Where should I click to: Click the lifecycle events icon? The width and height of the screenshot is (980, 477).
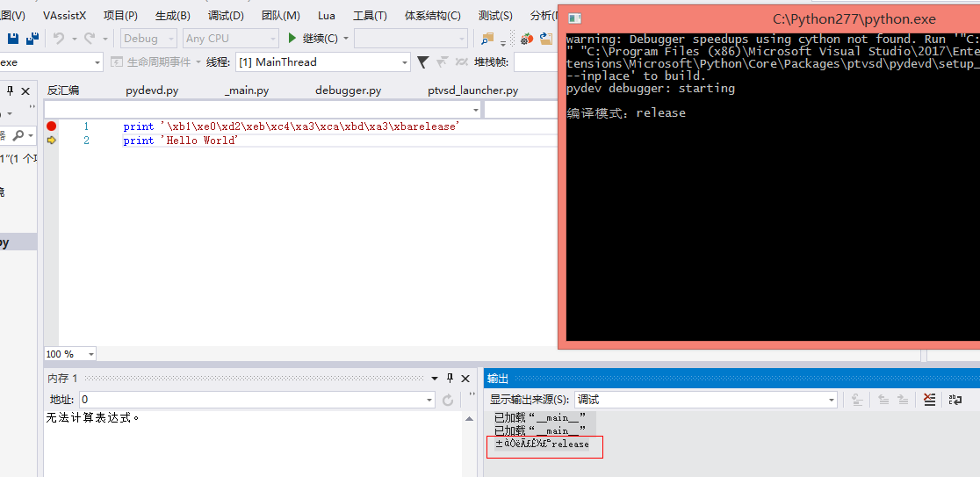click(x=116, y=61)
